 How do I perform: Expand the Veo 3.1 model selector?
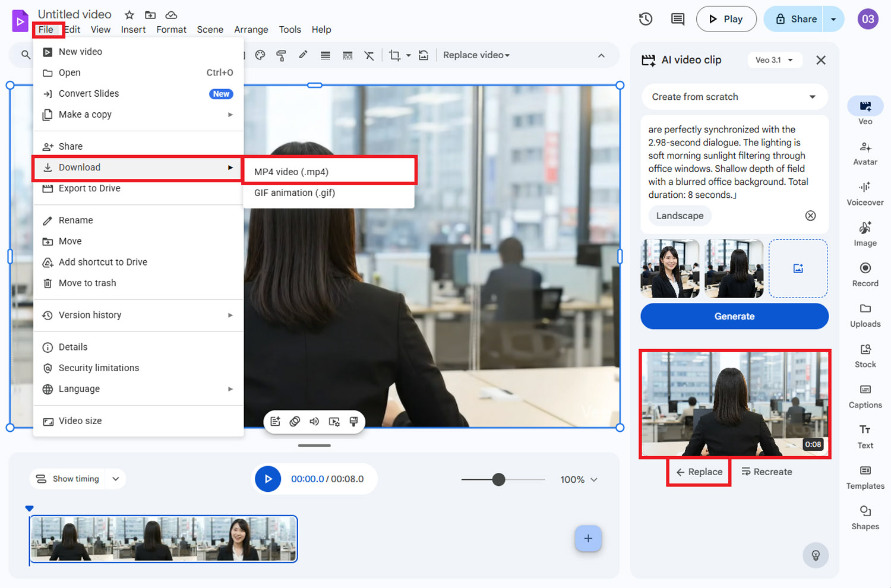pos(775,59)
